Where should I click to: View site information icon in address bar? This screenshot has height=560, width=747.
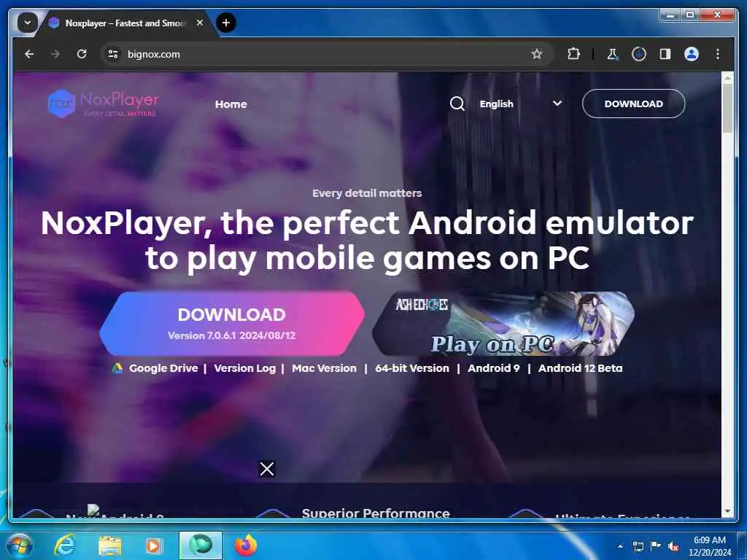113,54
